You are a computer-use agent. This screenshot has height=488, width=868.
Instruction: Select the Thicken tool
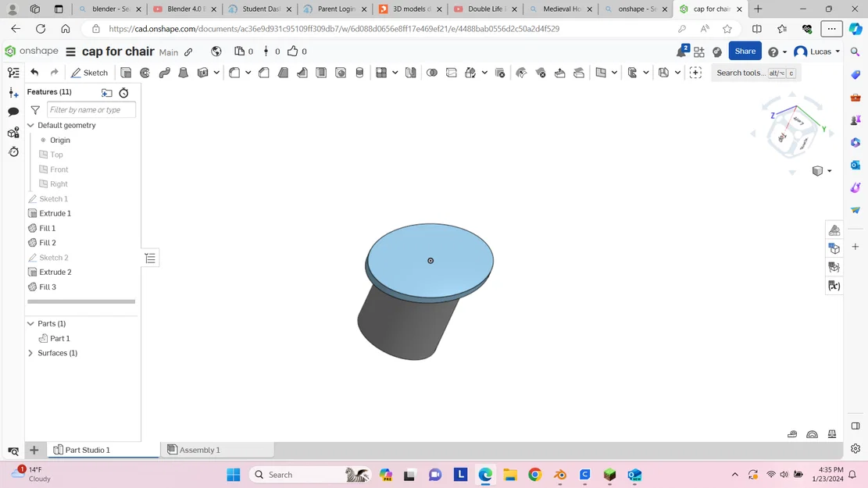point(202,73)
